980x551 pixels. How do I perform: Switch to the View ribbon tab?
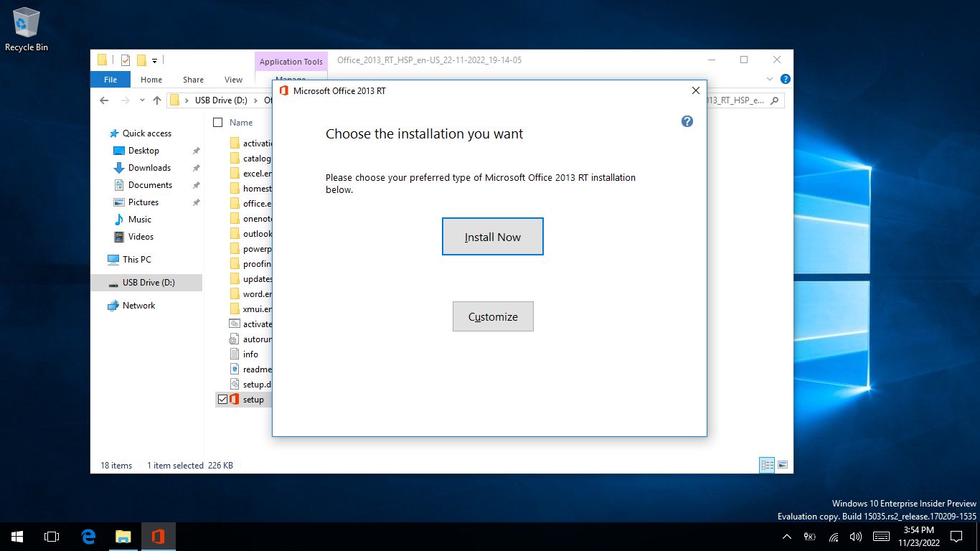pos(233,80)
